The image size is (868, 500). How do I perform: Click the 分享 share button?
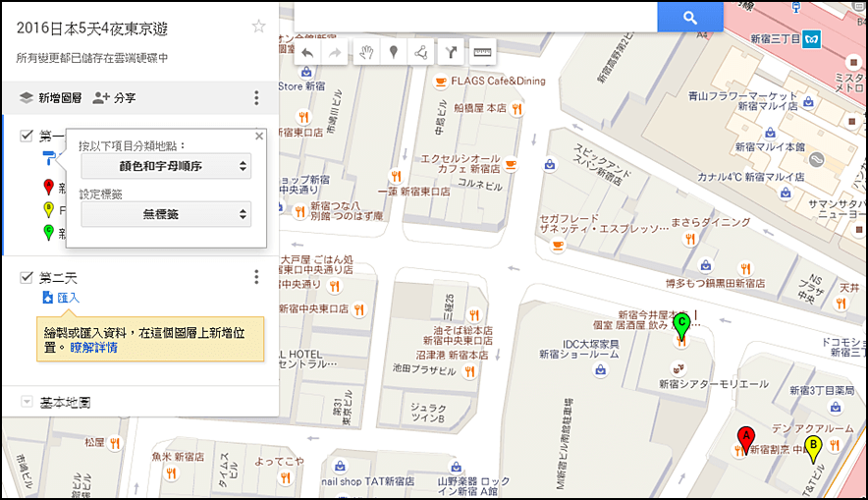(114, 98)
